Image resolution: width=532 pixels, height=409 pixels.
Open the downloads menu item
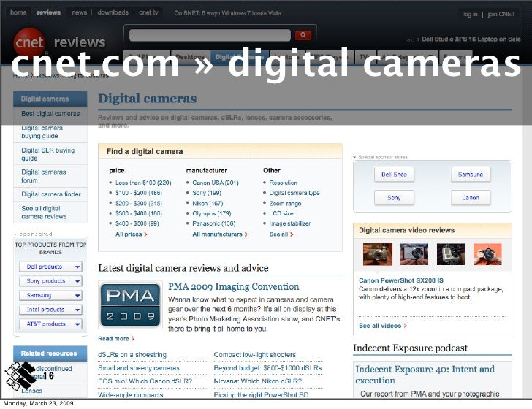(x=113, y=12)
